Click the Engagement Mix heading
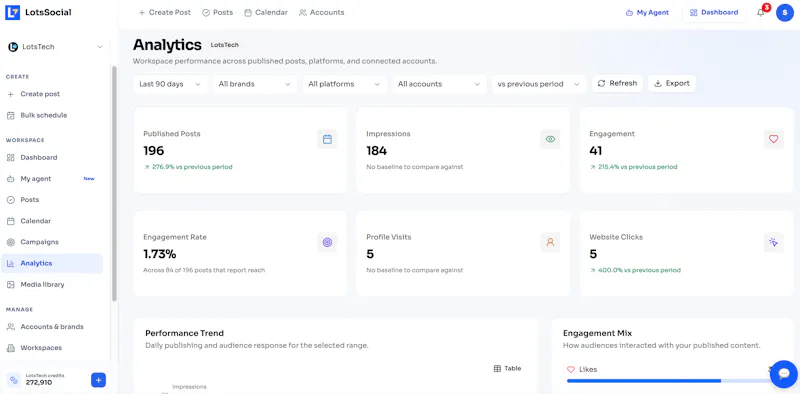800x394 pixels. 597,333
